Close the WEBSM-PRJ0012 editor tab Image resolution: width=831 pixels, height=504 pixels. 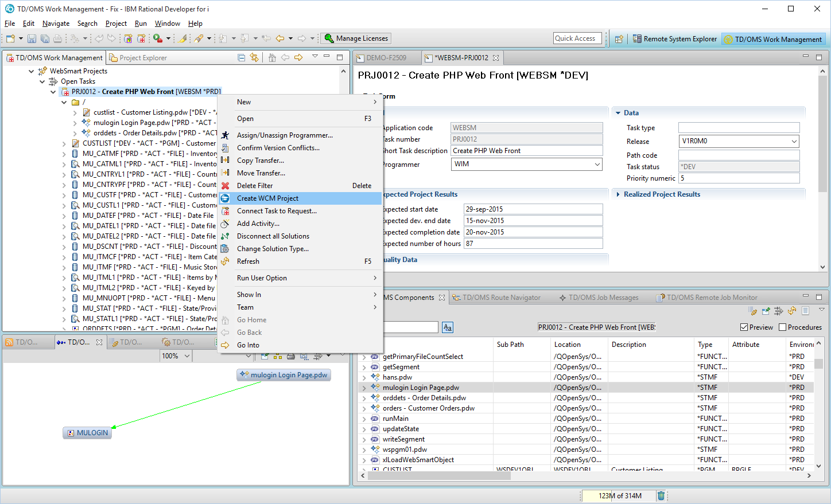click(x=496, y=57)
